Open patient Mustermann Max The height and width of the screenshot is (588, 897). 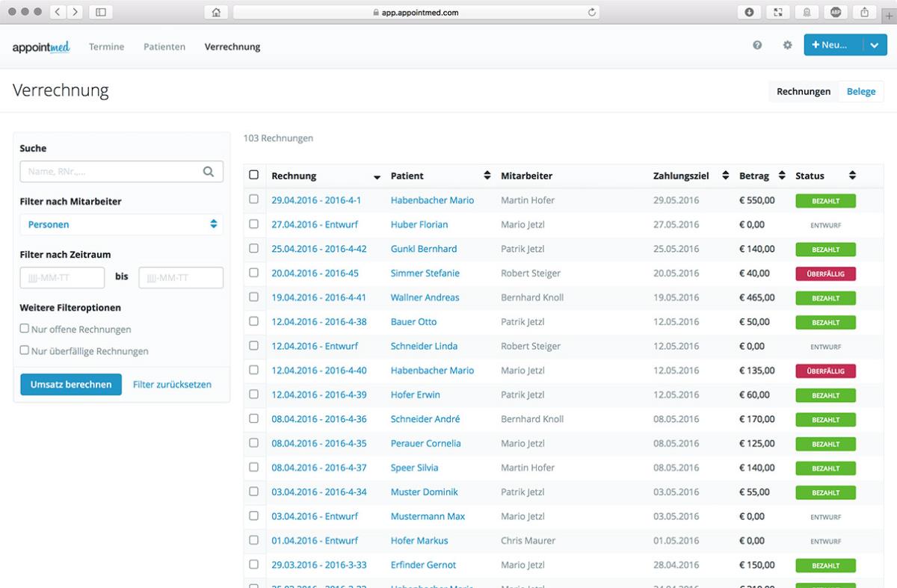(428, 516)
